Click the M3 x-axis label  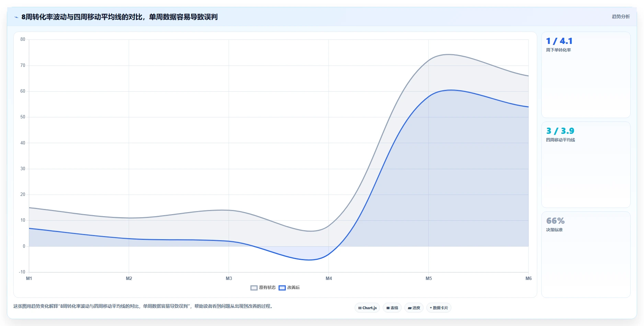(x=229, y=278)
